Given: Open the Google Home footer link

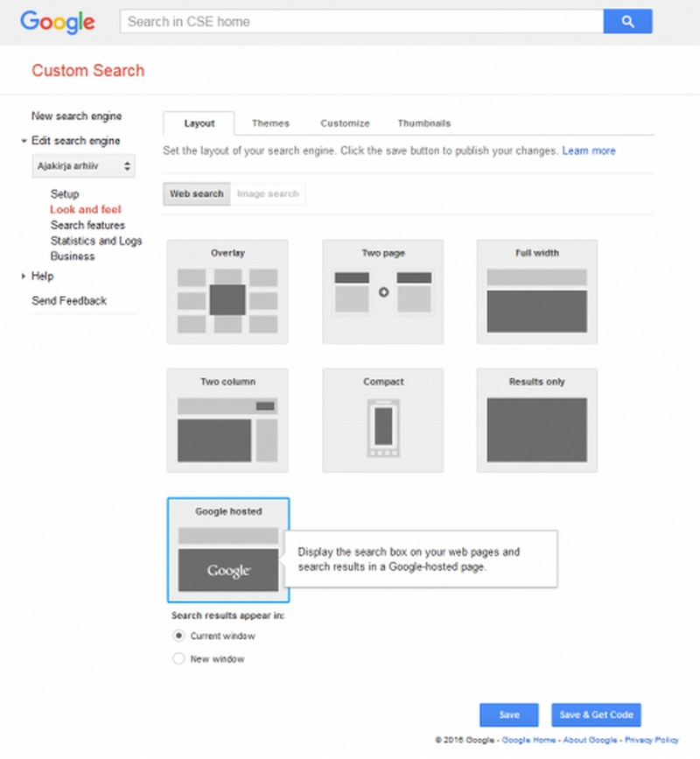Looking at the screenshot, I should click(528, 740).
